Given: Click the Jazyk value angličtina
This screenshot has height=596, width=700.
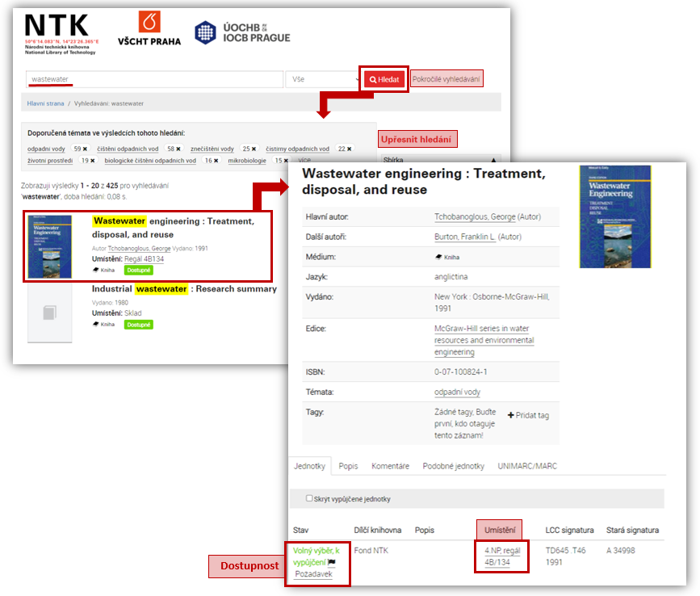Looking at the screenshot, I should click(451, 277).
